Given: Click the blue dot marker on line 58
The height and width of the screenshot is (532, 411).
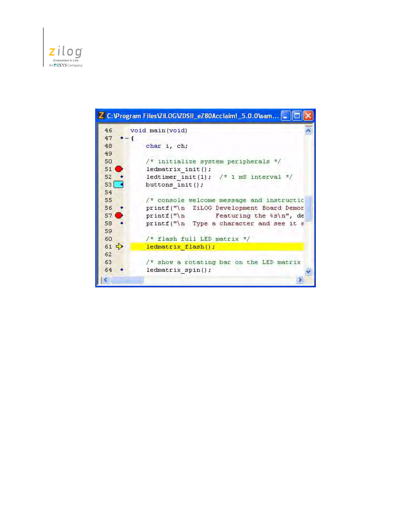Looking at the screenshot, I should click(x=121, y=223).
